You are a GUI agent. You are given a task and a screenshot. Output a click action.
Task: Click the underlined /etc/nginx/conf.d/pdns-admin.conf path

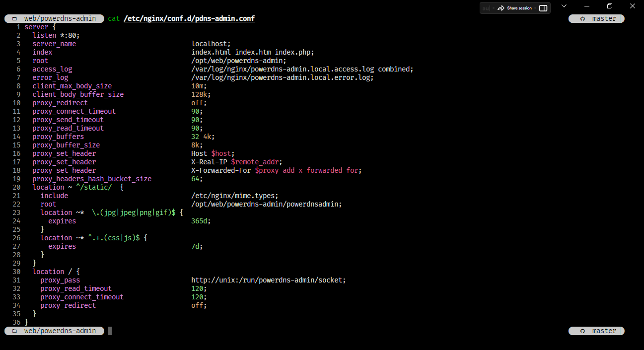coord(189,18)
